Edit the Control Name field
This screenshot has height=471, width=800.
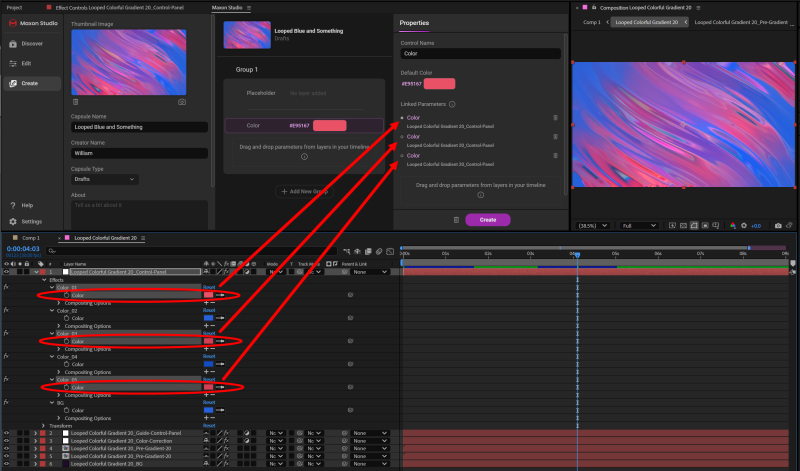coord(481,54)
